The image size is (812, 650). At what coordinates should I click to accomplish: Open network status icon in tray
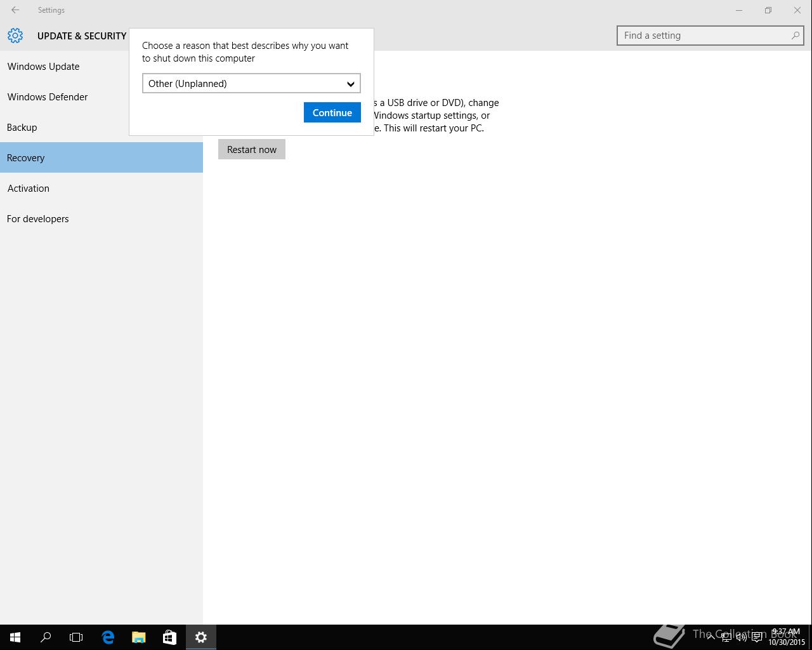[x=726, y=637]
